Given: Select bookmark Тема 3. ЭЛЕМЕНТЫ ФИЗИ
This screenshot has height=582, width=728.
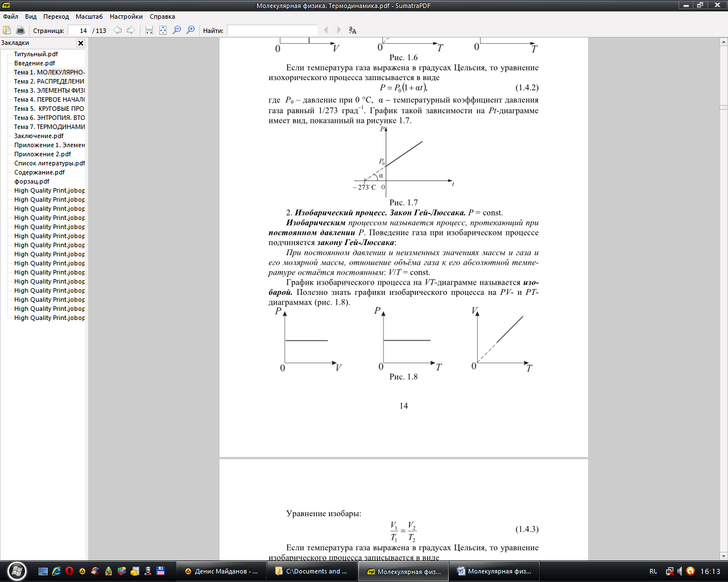Looking at the screenshot, I should click(49, 90).
